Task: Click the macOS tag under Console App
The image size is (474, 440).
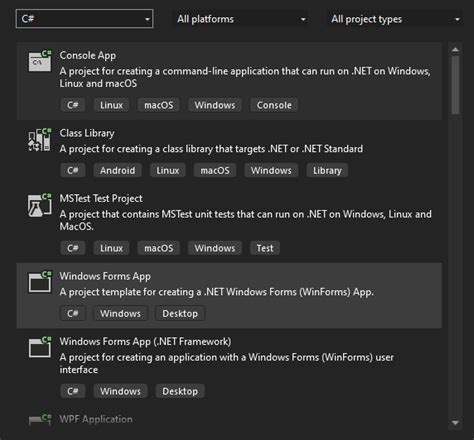Action: pyautogui.click(x=159, y=105)
